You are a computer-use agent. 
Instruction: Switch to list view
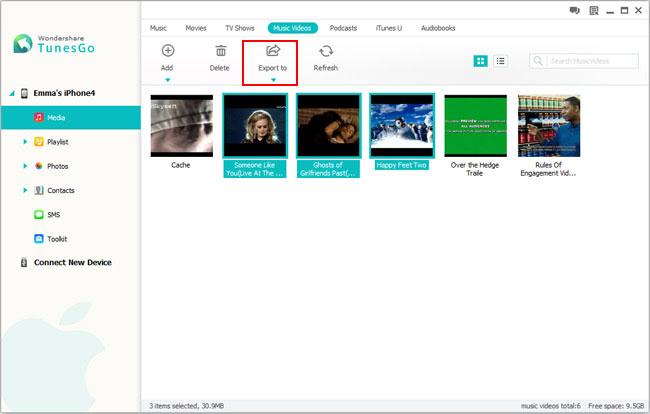click(x=501, y=61)
